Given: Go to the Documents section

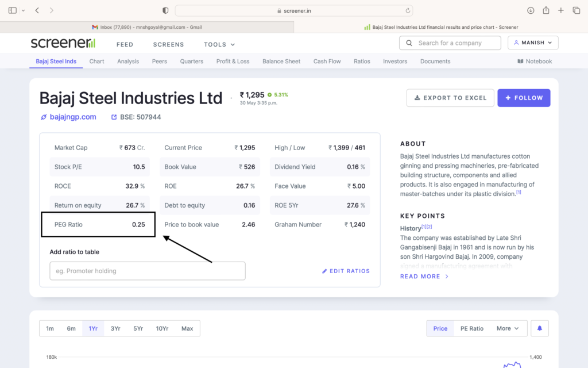Looking at the screenshot, I should coord(435,61).
